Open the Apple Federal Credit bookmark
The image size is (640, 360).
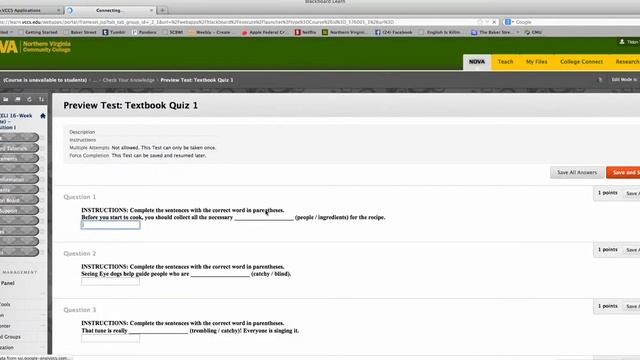pos(264,32)
